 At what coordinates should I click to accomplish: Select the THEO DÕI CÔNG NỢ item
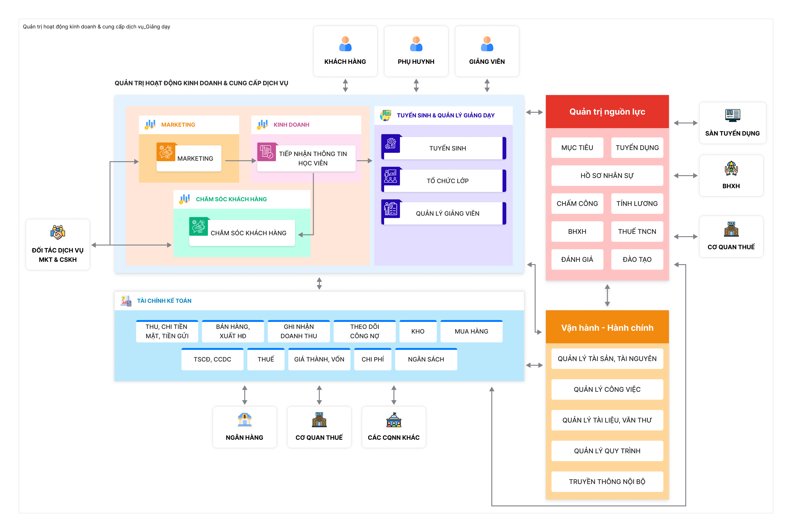click(x=365, y=331)
